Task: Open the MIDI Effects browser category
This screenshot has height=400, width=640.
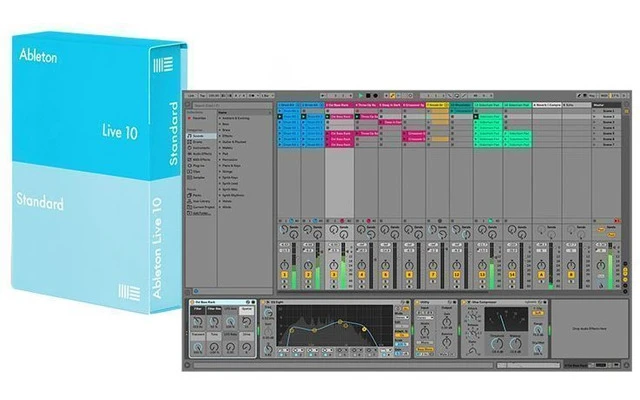Action: [x=201, y=160]
